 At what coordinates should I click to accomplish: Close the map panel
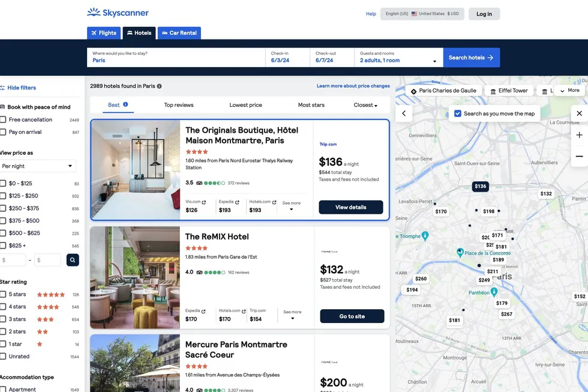click(580, 113)
